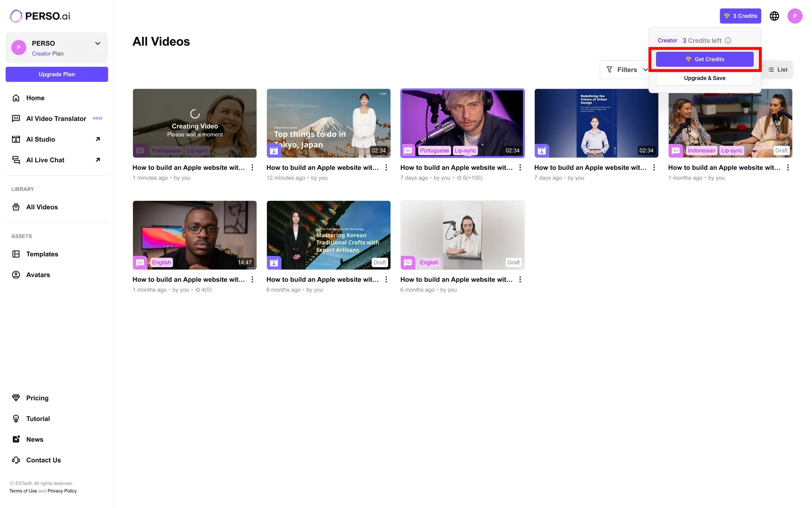This screenshot has width=812, height=508.
Task: Switch to List view
Action: coord(778,70)
